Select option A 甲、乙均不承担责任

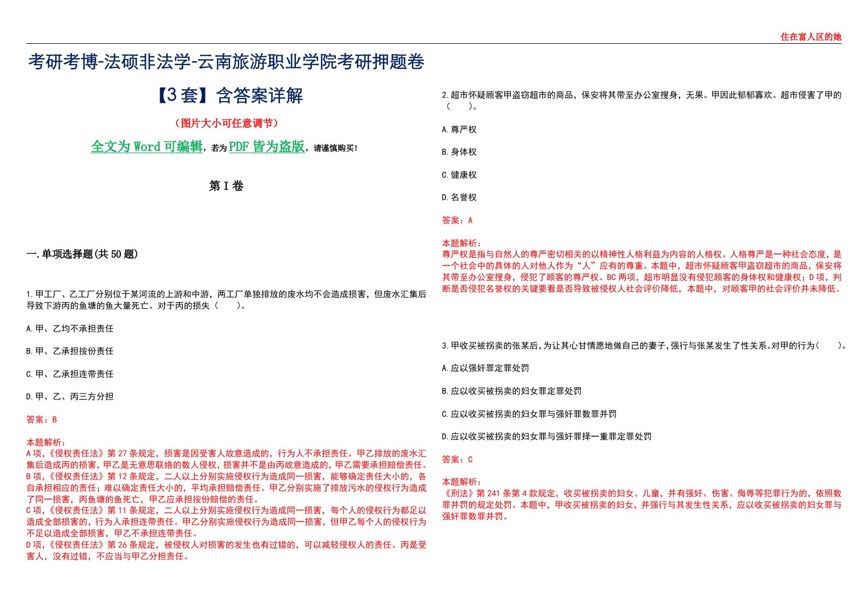pos(70,328)
